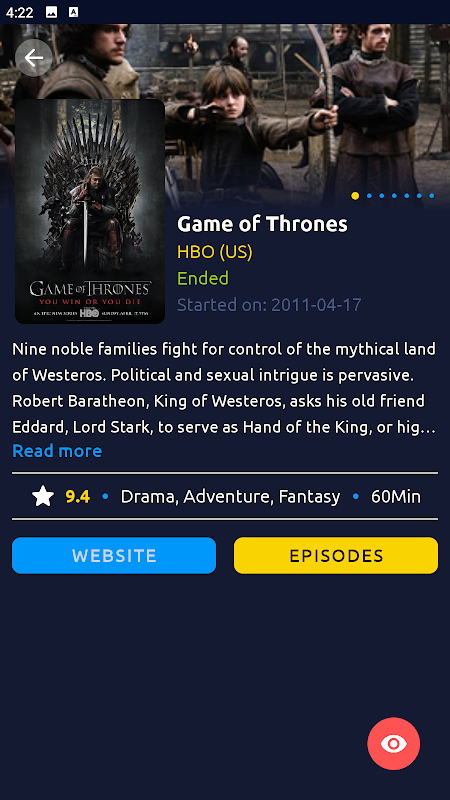
Task: Tap the Started on date text
Action: (x=269, y=305)
